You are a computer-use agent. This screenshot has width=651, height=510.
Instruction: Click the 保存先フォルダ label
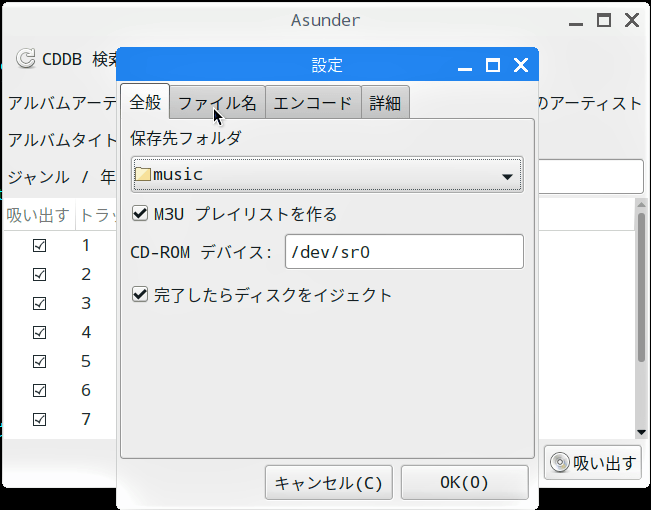click(x=186, y=138)
